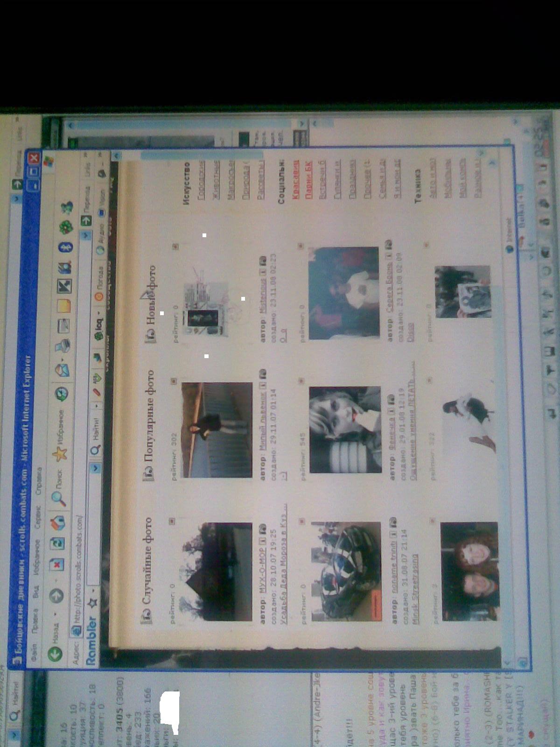This screenshot has height=747, width=560.
Task: Click the Rambler logo on the toolbar
Action: (91, 641)
